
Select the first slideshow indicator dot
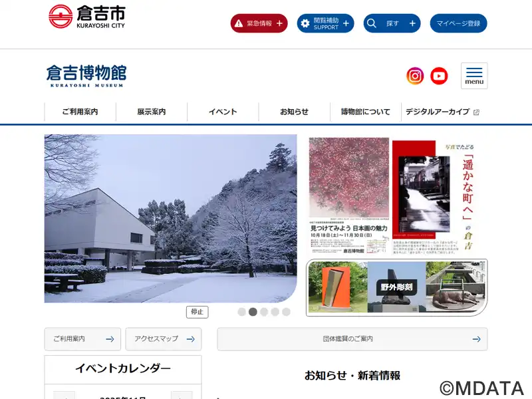241,312
